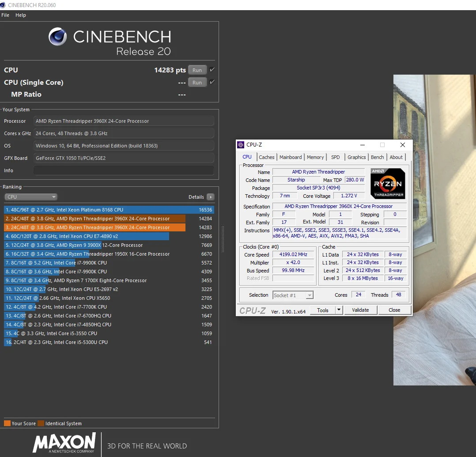This screenshot has height=457, width=476.
Task: Toggle the CPU test checkbox
Action: tap(212, 70)
